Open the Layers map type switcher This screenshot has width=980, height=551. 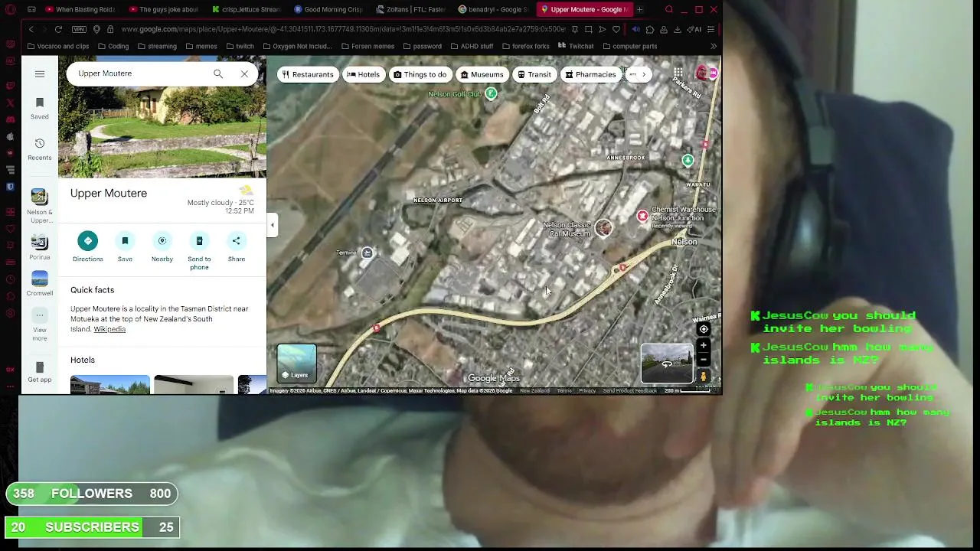[296, 363]
